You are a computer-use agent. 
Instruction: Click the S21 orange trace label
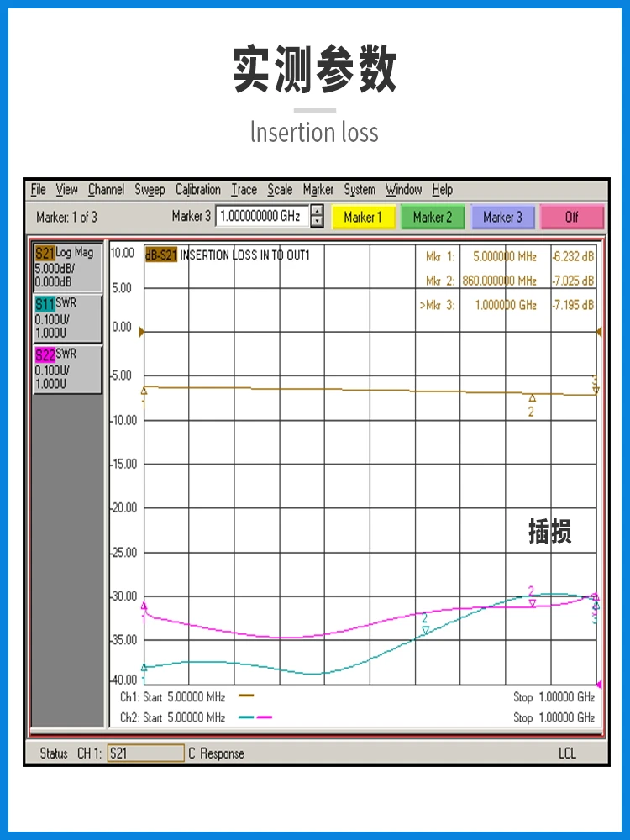pos(45,252)
